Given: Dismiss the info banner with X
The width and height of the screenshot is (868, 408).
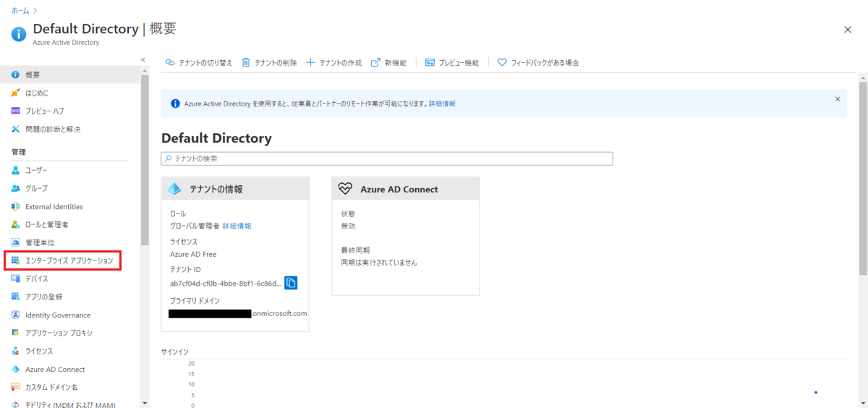Looking at the screenshot, I should (838, 99).
